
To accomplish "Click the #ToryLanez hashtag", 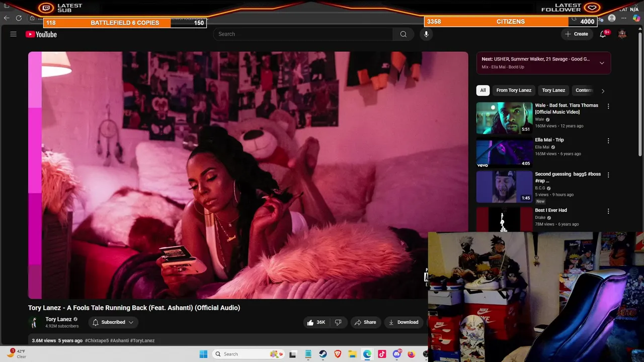I will tap(142, 340).
